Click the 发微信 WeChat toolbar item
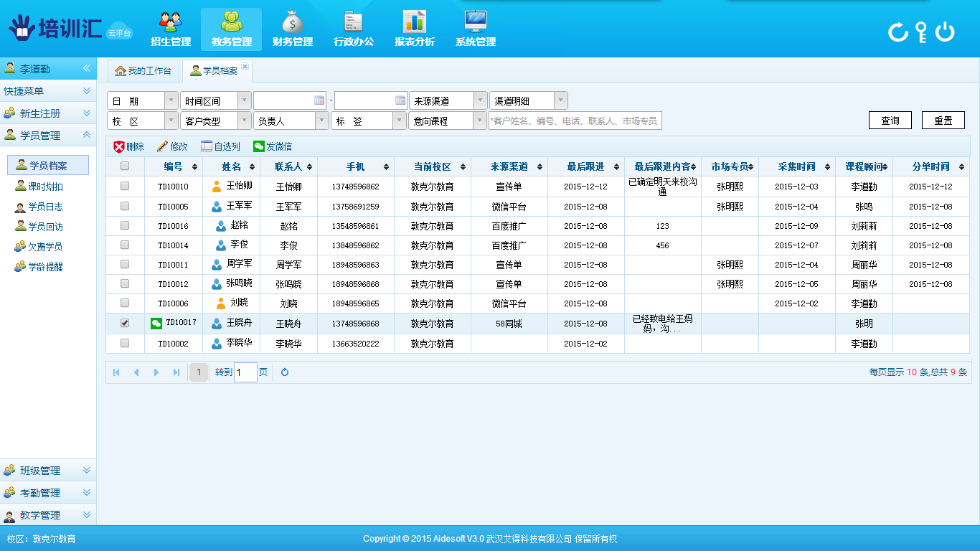The image size is (980, 551). 273,146
